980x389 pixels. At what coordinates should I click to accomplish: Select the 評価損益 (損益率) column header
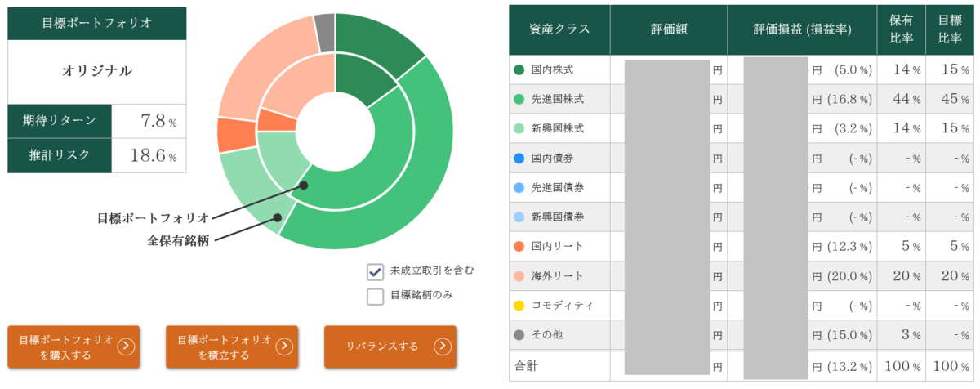[x=802, y=29]
